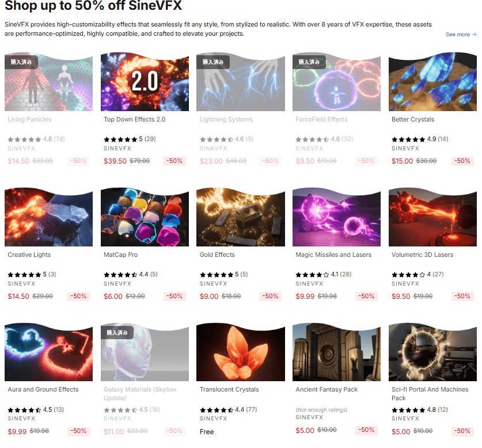The height and width of the screenshot is (448, 482).
Task: Click the -50% badge on Gold Effects
Action: [270, 296]
